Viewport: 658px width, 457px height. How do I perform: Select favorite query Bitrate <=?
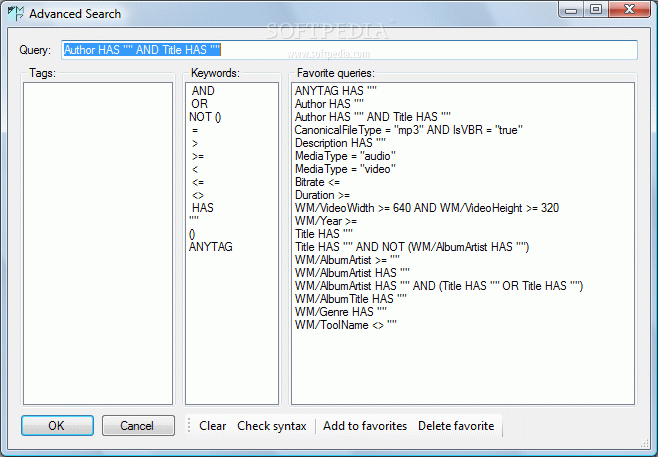317,182
